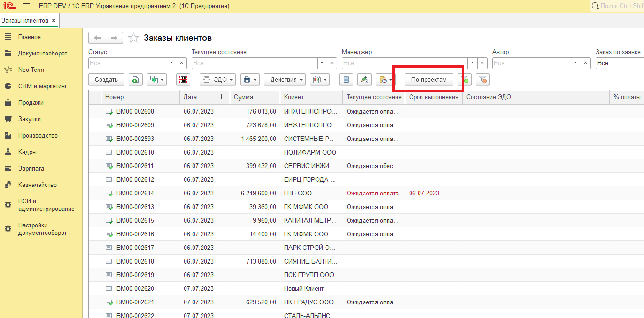Clear the Статус filter with its X button
Viewport: 644px width, 318px height.
point(182,63)
